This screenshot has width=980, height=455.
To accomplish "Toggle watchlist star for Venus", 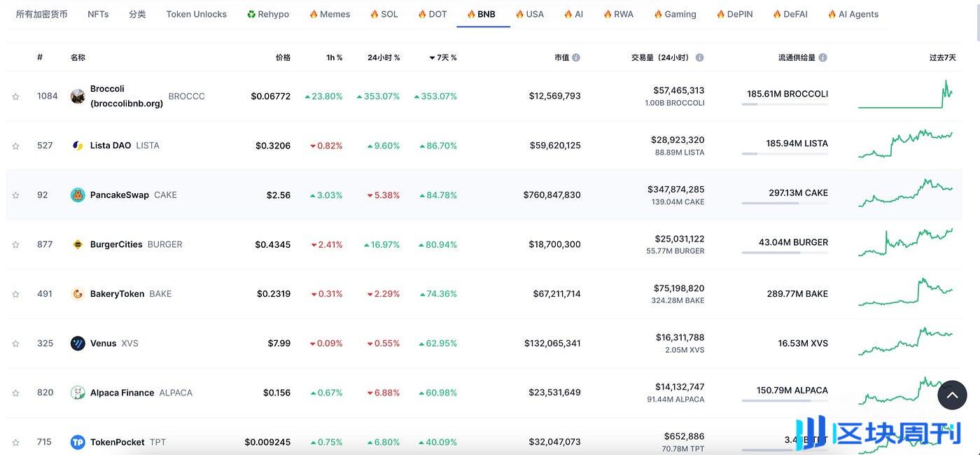I will [15, 344].
